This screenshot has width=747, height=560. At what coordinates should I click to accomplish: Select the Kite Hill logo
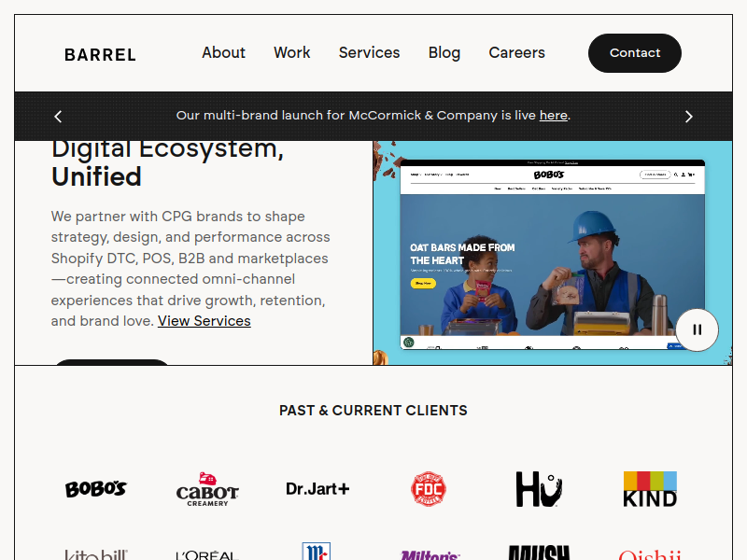point(96,554)
